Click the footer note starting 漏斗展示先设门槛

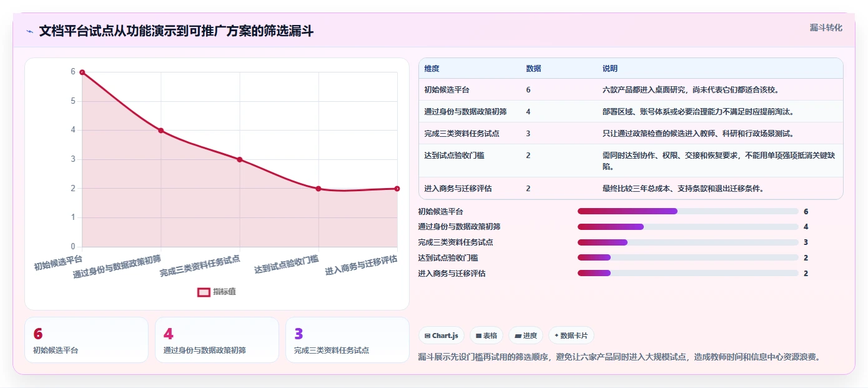618,357
